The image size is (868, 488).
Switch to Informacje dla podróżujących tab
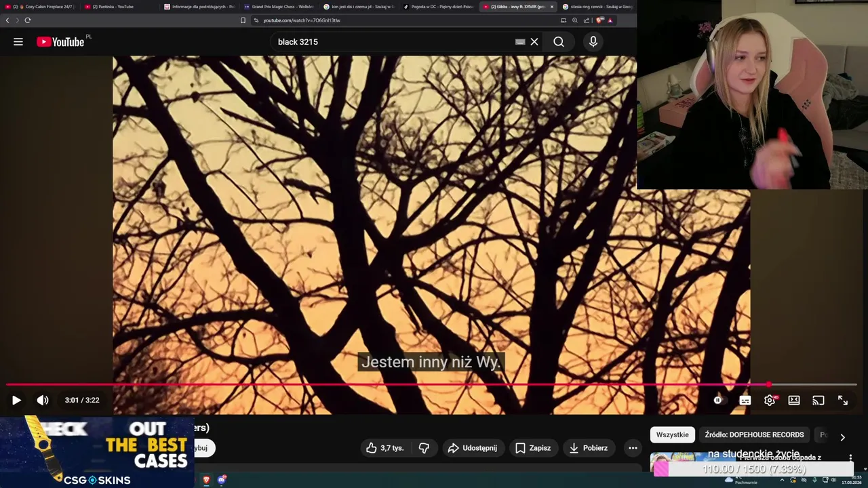click(x=198, y=7)
